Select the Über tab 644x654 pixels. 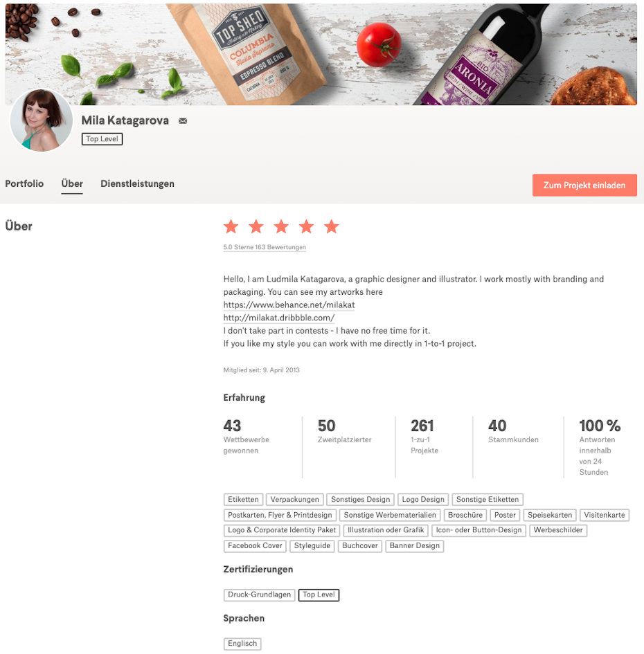click(x=72, y=184)
